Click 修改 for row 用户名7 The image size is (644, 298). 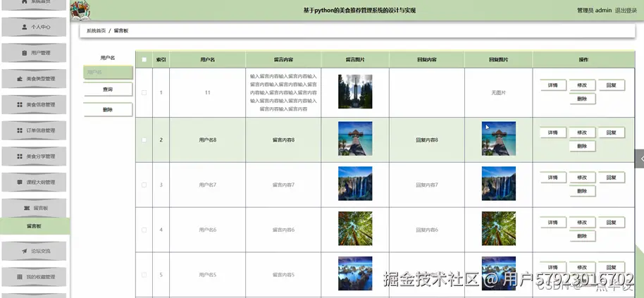click(582, 178)
